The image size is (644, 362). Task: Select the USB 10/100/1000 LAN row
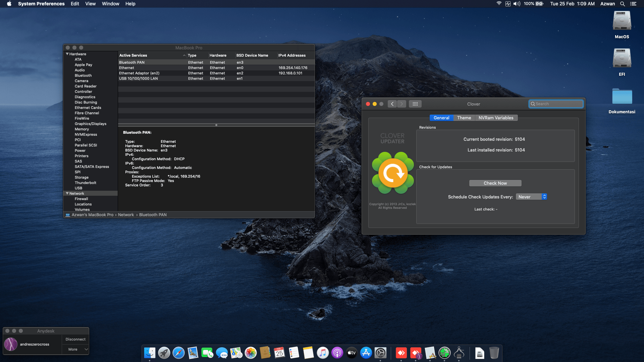tap(216, 78)
